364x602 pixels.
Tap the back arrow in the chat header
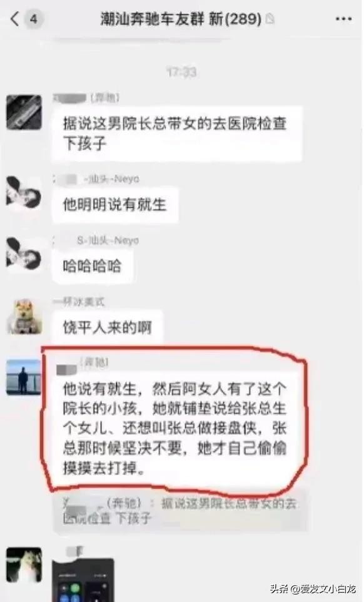click(14, 18)
